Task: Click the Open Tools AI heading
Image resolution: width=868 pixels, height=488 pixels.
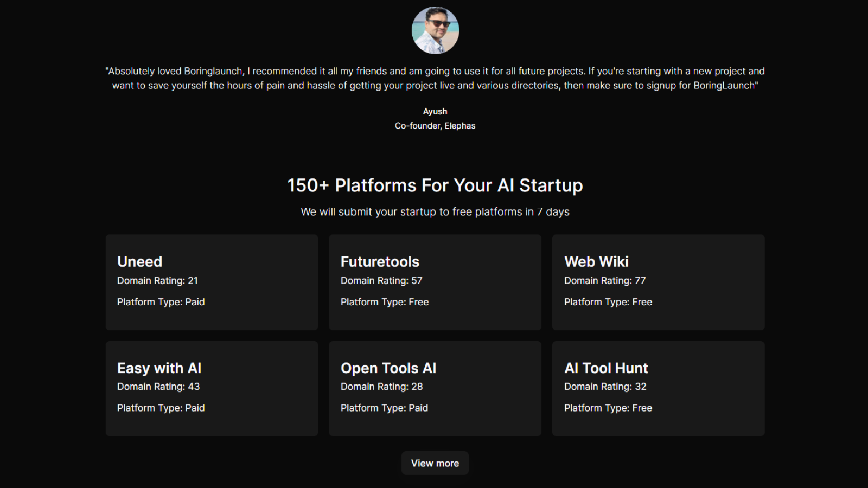Action: coord(388,368)
